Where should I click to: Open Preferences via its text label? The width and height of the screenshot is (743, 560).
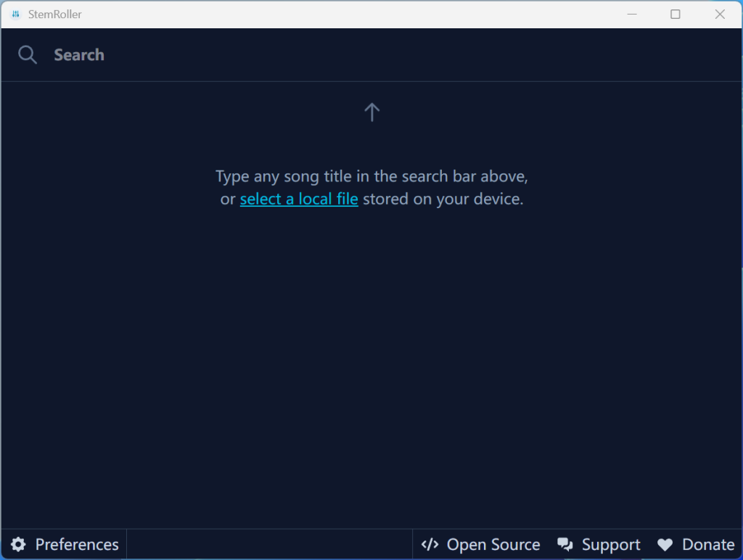pos(77,545)
